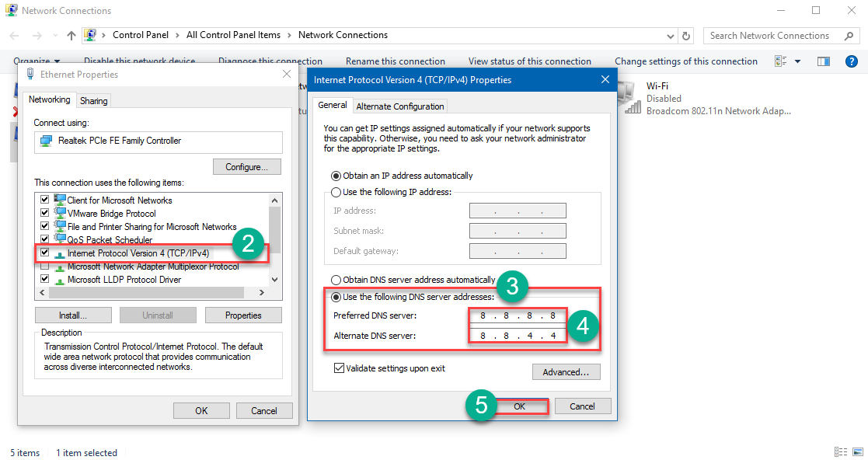Screen dimensions: 868x460
Task: Open Advanced TCP/IPv4 settings
Action: 566,371
